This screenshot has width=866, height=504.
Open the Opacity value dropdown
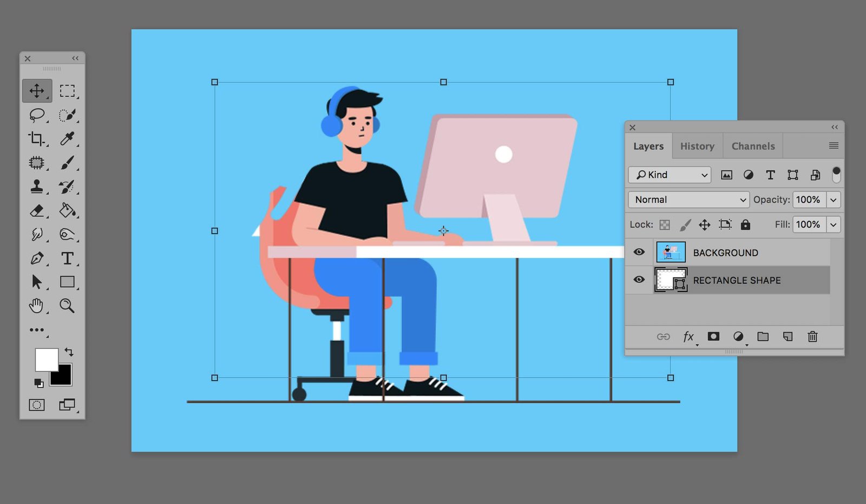pyautogui.click(x=834, y=200)
